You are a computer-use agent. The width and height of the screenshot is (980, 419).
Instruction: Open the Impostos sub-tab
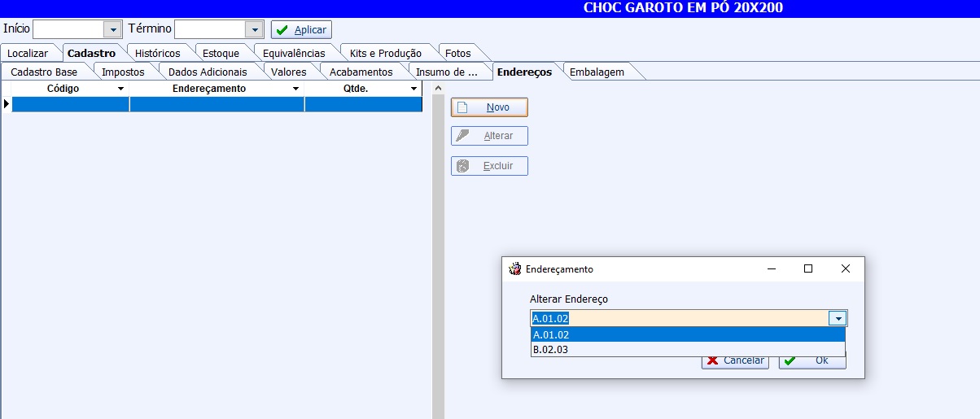[123, 72]
